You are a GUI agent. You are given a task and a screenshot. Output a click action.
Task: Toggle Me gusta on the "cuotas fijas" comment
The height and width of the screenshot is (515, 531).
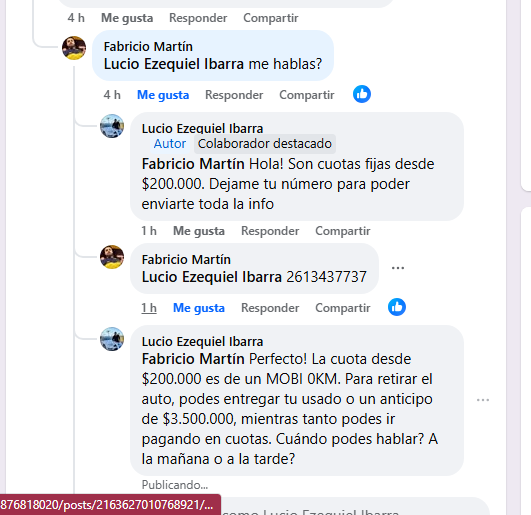199,231
